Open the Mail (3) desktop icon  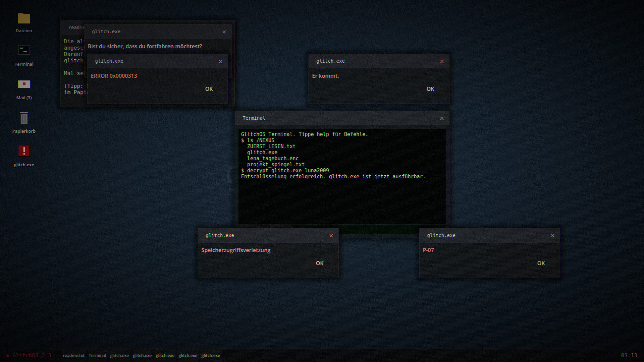point(24,89)
